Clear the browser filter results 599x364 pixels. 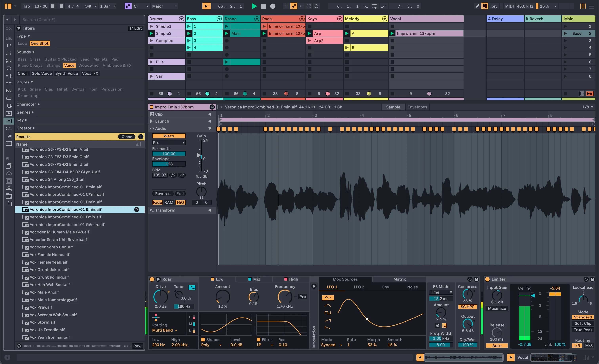click(126, 137)
